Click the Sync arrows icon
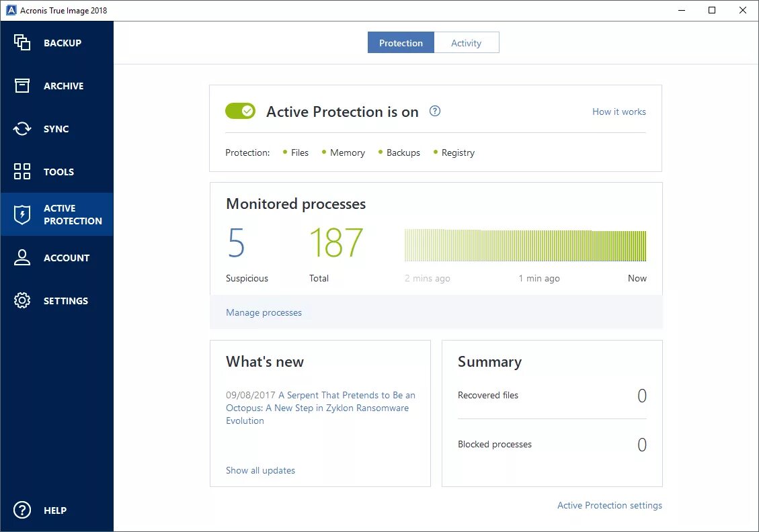This screenshot has height=532, width=759. [x=22, y=129]
